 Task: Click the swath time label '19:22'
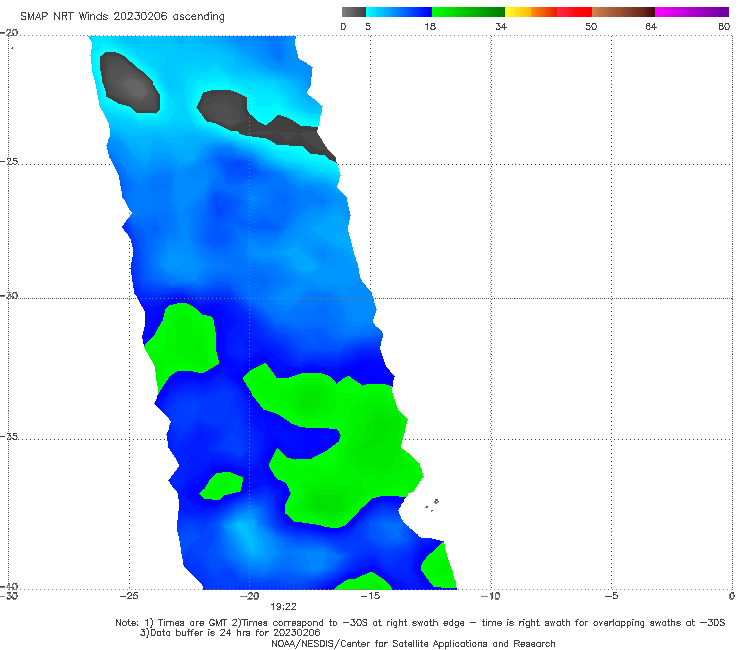point(283,607)
